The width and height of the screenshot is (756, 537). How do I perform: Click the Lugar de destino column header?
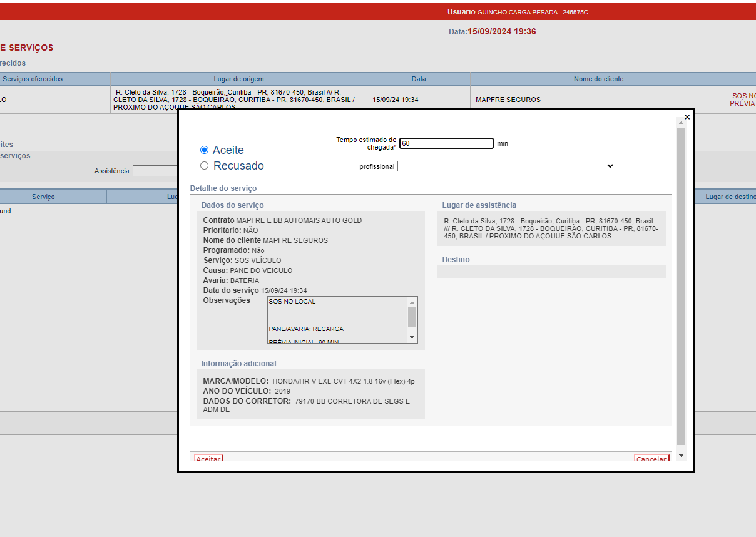click(730, 197)
